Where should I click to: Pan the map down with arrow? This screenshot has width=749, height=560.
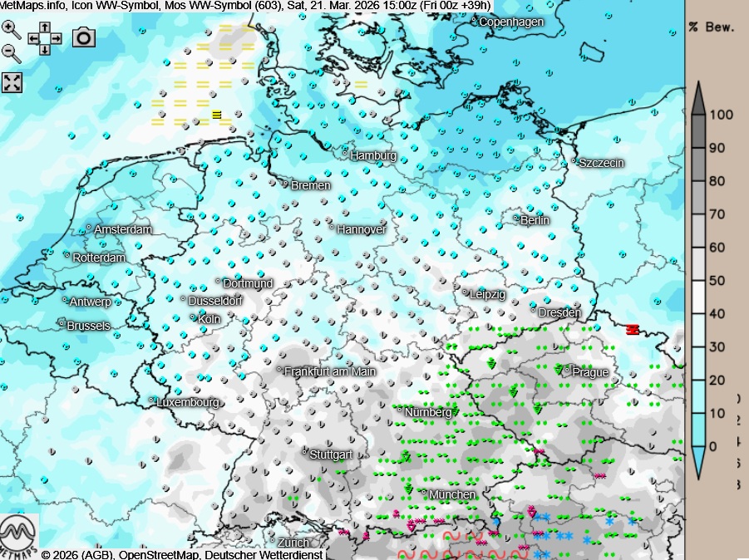45,49
